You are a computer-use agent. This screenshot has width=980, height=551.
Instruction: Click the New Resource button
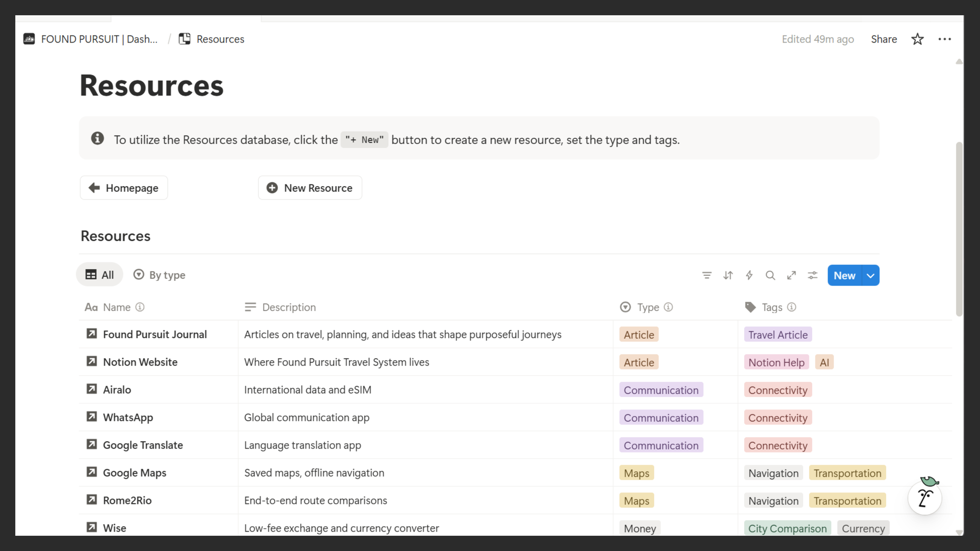point(310,188)
